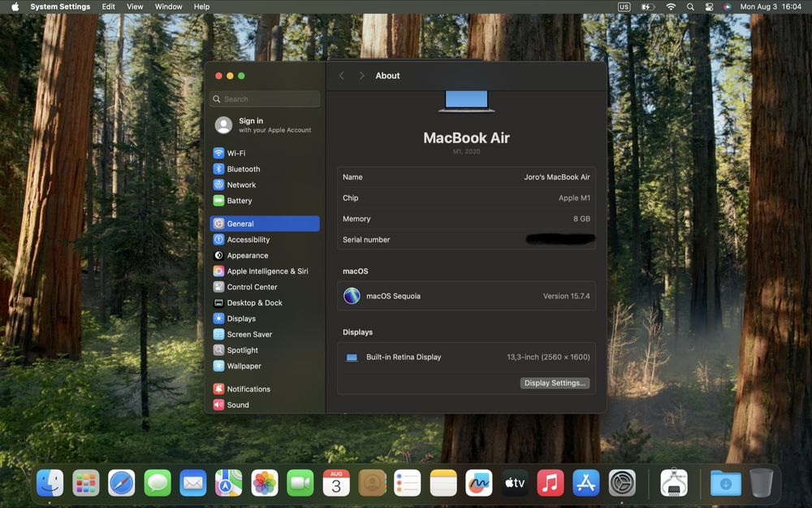The height and width of the screenshot is (508, 812).
Task: Click the Built-in Retina Display row
Action: [x=466, y=357]
